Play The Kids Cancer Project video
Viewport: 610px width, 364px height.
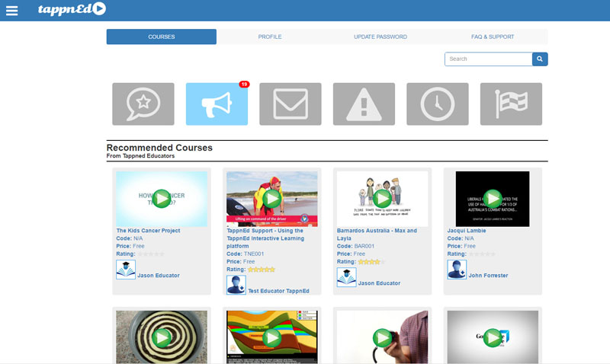click(162, 199)
